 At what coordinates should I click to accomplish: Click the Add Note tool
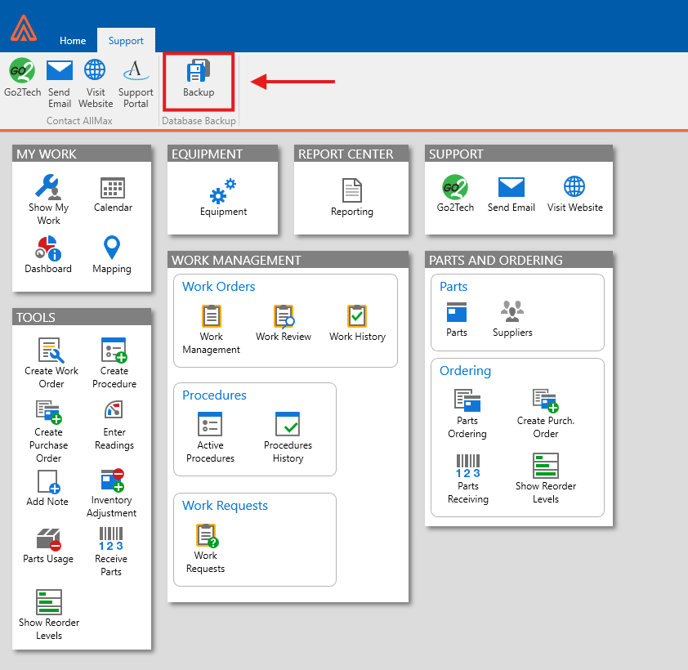(47, 488)
